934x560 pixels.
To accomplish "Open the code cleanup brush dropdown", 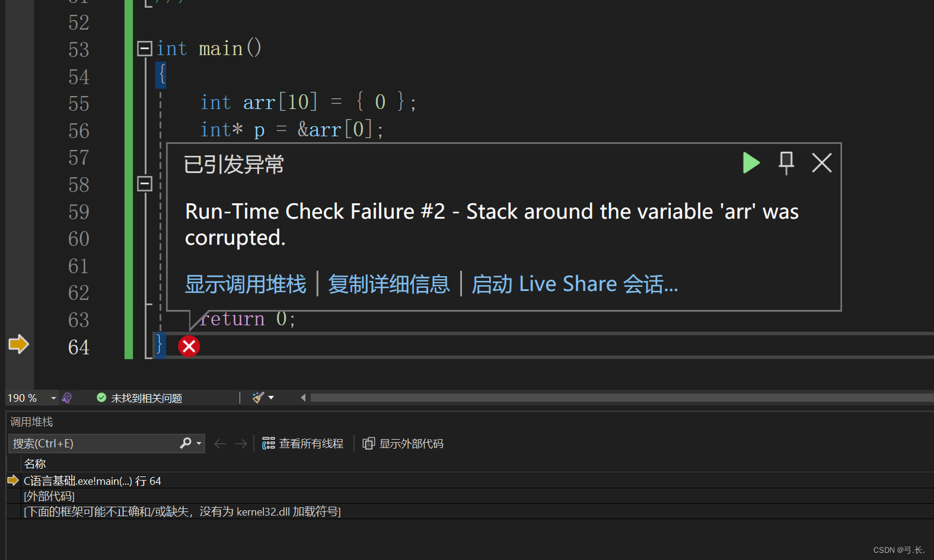I will pos(271,398).
